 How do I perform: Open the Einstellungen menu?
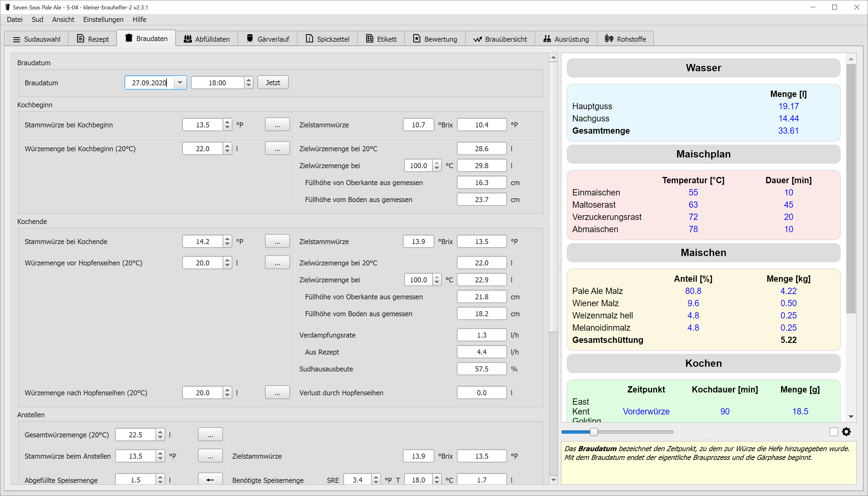(x=103, y=19)
